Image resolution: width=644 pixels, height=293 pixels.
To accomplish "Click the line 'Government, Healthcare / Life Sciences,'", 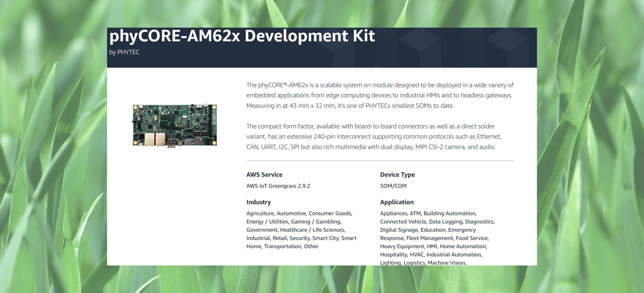I will tap(296, 230).
